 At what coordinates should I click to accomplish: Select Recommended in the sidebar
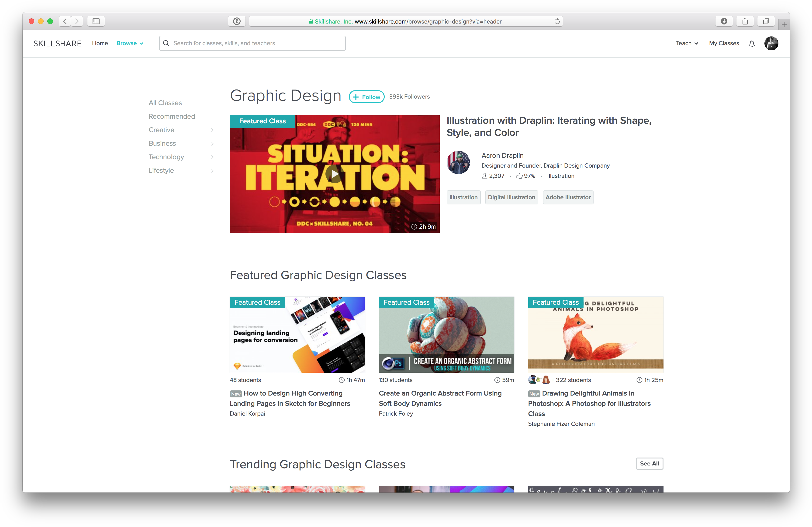click(172, 116)
